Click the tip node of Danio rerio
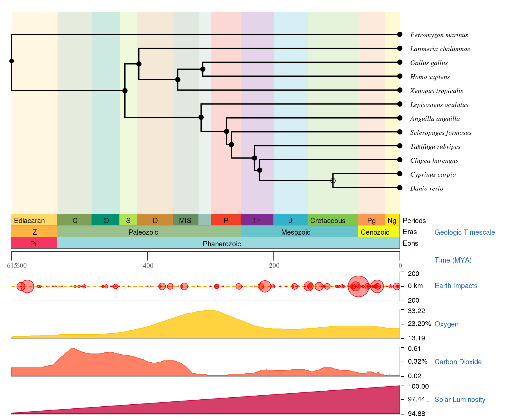 point(400,188)
